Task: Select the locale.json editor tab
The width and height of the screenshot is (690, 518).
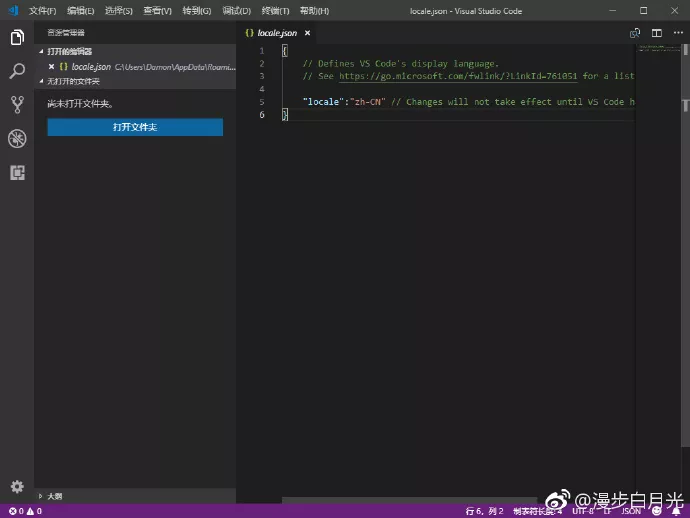Action: coord(277,33)
